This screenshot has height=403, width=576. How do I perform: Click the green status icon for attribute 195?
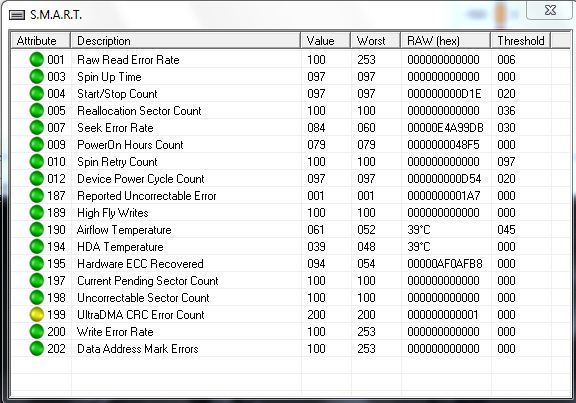36,263
